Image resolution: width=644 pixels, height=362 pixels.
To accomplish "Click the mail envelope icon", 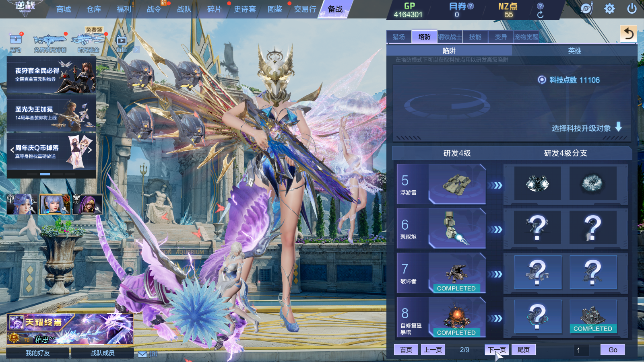I will (x=142, y=354).
